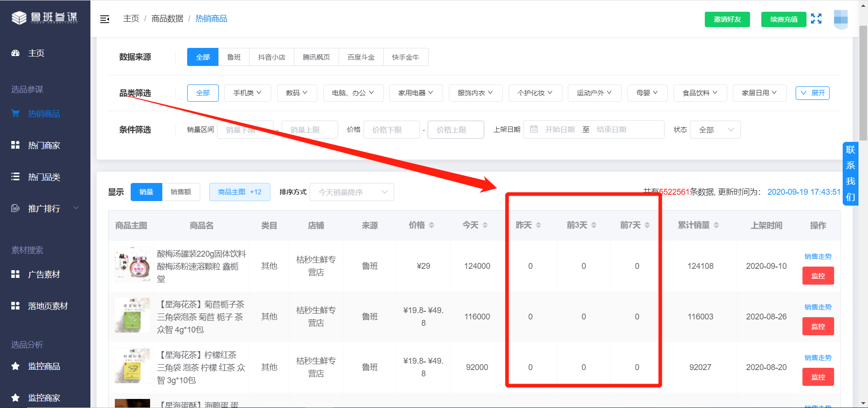Toggle fullscreen with the expand icon

[816, 19]
